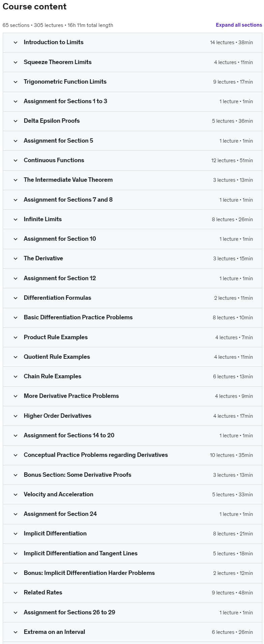This screenshot has width=264, height=644.
Task: Open the Related Rates section title
Action: [x=43, y=592]
